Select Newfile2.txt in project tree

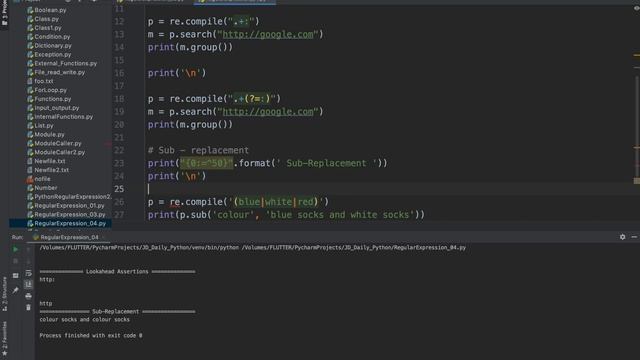point(51,170)
